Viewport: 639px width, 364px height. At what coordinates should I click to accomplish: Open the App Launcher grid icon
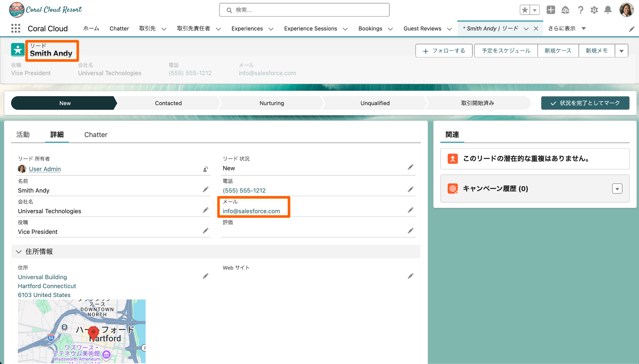click(16, 28)
